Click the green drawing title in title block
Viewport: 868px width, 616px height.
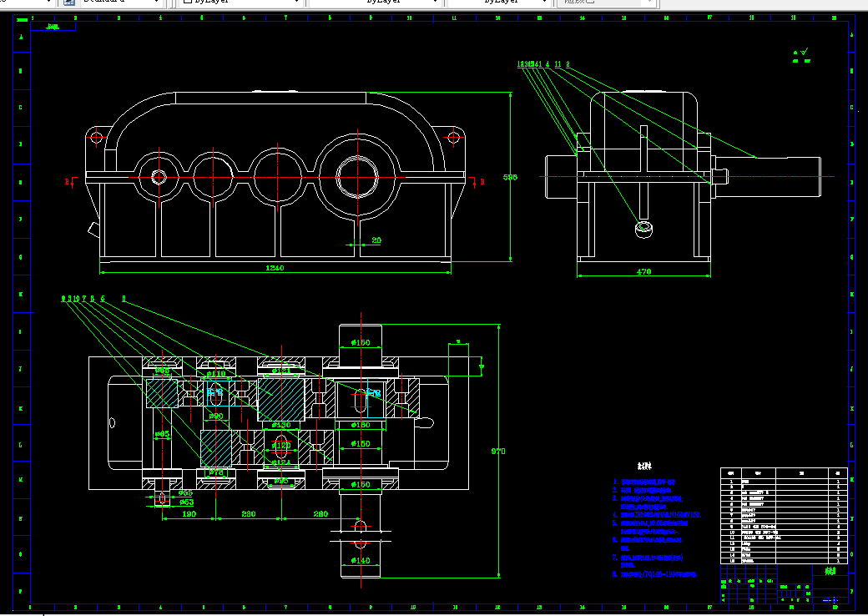pyautogui.click(x=830, y=571)
